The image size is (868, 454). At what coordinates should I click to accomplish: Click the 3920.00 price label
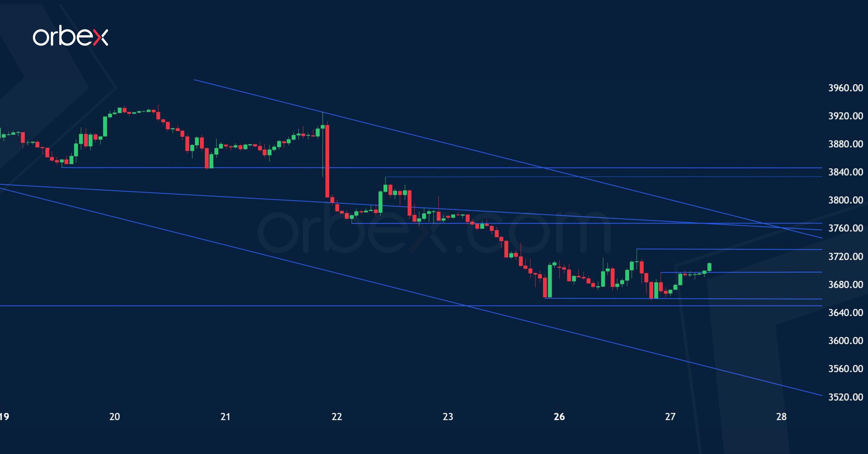[845, 116]
